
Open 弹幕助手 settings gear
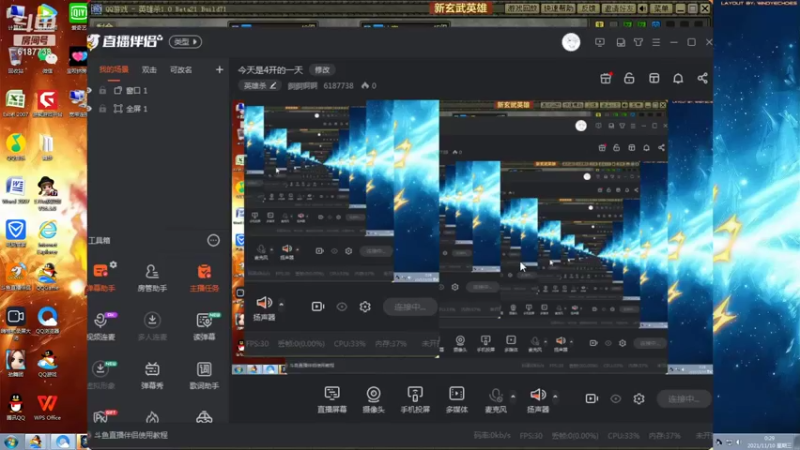pos(113,264)
